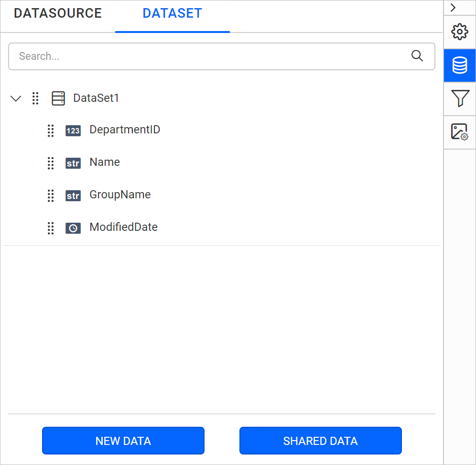
Task: Select the DATASET tab
Action: click(x=172, y=13)
